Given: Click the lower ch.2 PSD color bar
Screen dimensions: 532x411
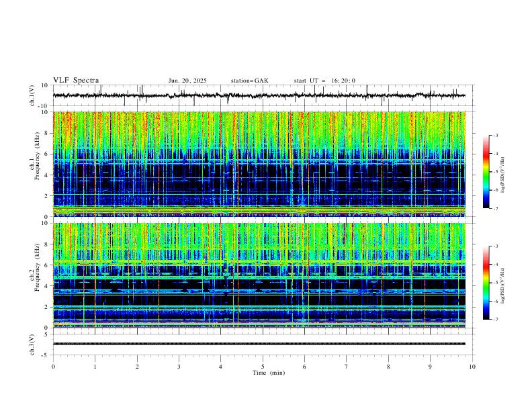Looking at the screenshot, I should tap(486, 283).
